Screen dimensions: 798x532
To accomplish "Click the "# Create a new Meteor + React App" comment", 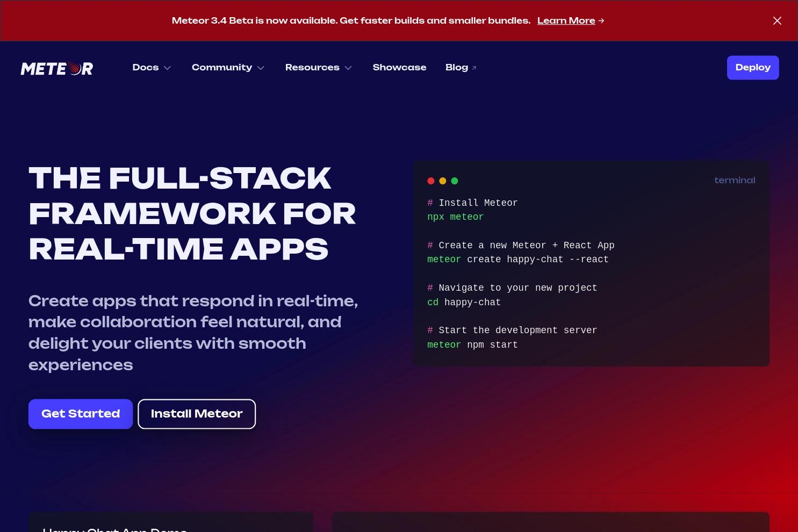I will tap(521, 246).
